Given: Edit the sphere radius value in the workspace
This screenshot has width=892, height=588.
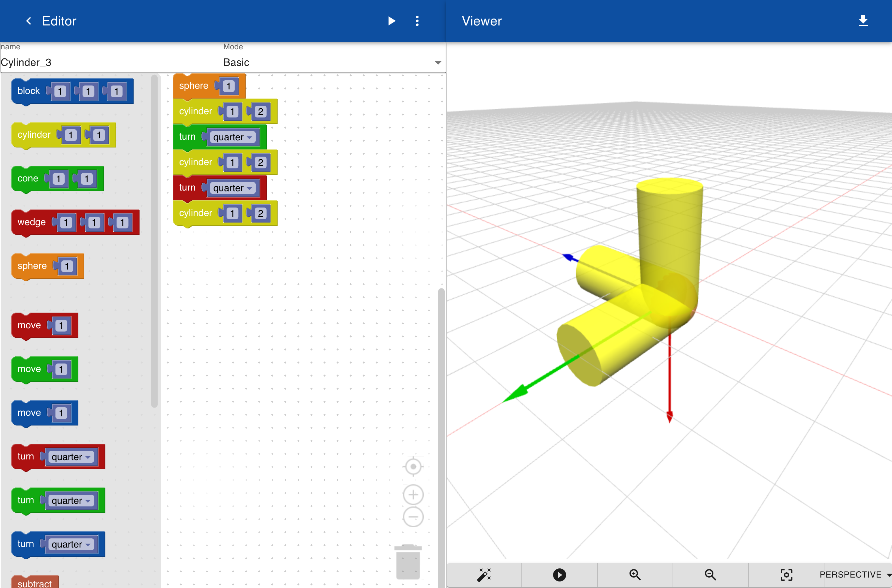Looking at the screenshot, I should pyautogui.click(x=229, y=86).
